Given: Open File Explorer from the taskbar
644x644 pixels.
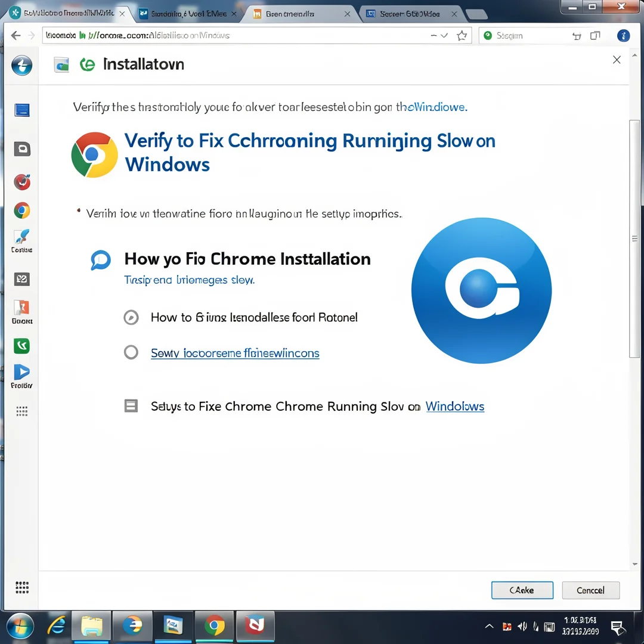Looking at the screenshot, I should point(91,627).
